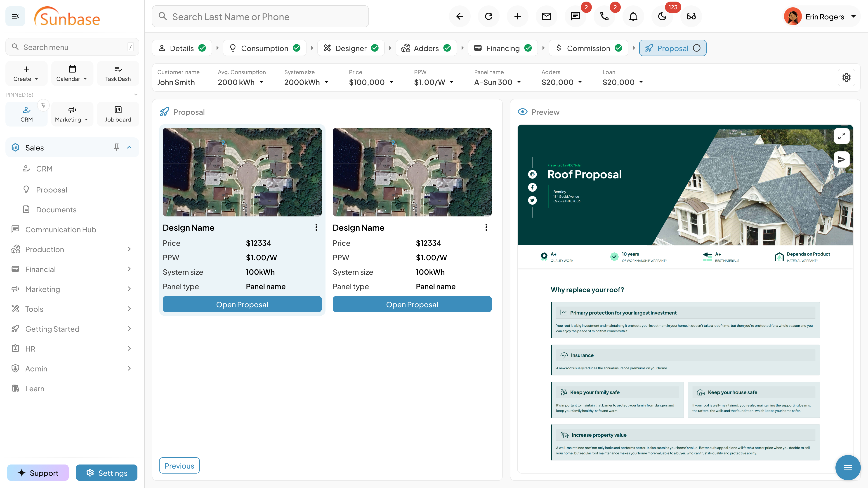The image size is (868, 488).
Task: Switch to the Financing step tab
Action: pos(503,48)
